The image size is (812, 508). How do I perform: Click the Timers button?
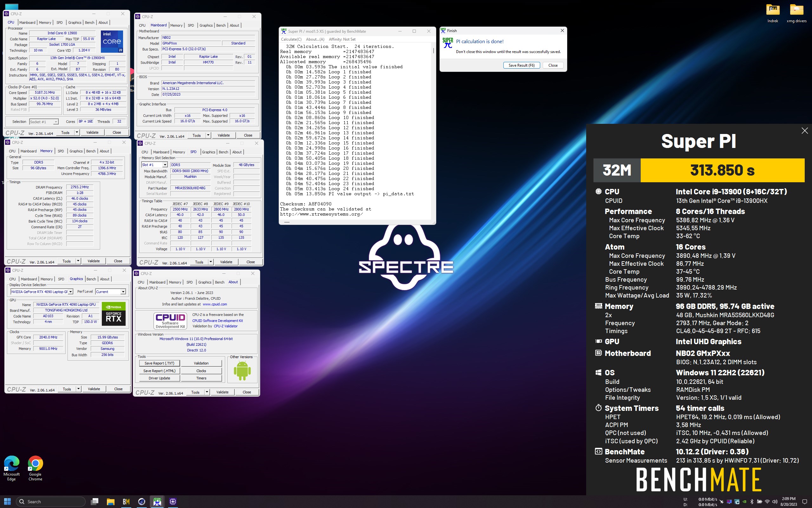[x=201, y=378]
